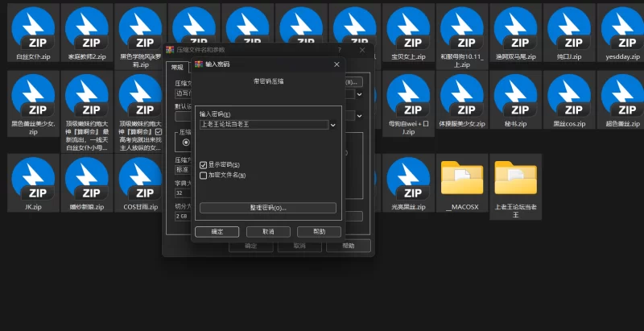This screenshot has width=644, height=331.
Task: Click the archive name field in 压缩文件名和参数
Action: (x=184, y=94)
